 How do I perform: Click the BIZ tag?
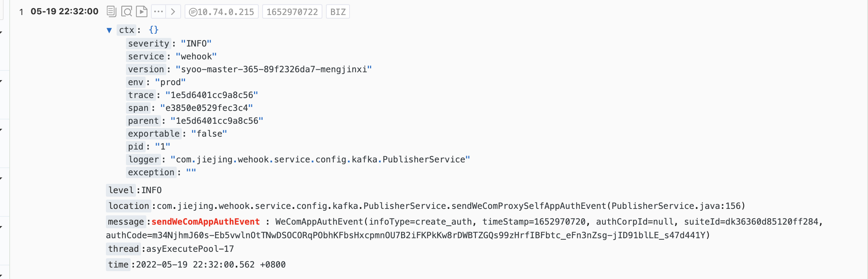click(x=338, y=12)
